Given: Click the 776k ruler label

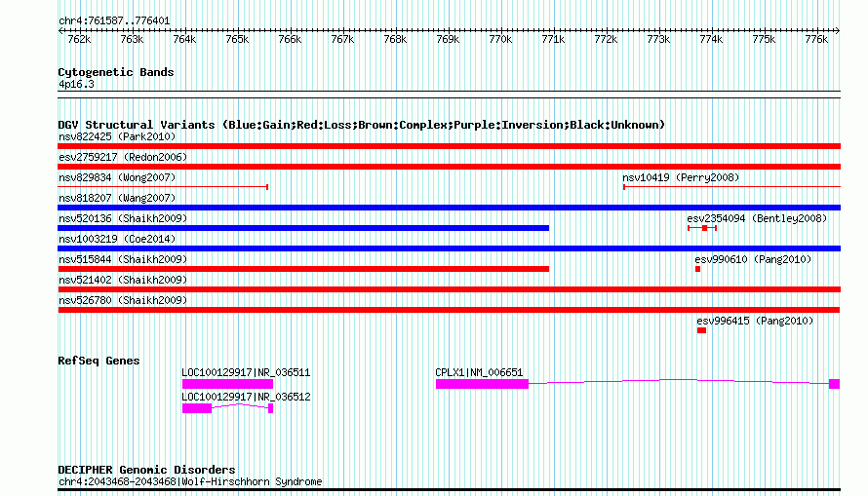Looking at the screenshot, I should [x=816, y=39].
